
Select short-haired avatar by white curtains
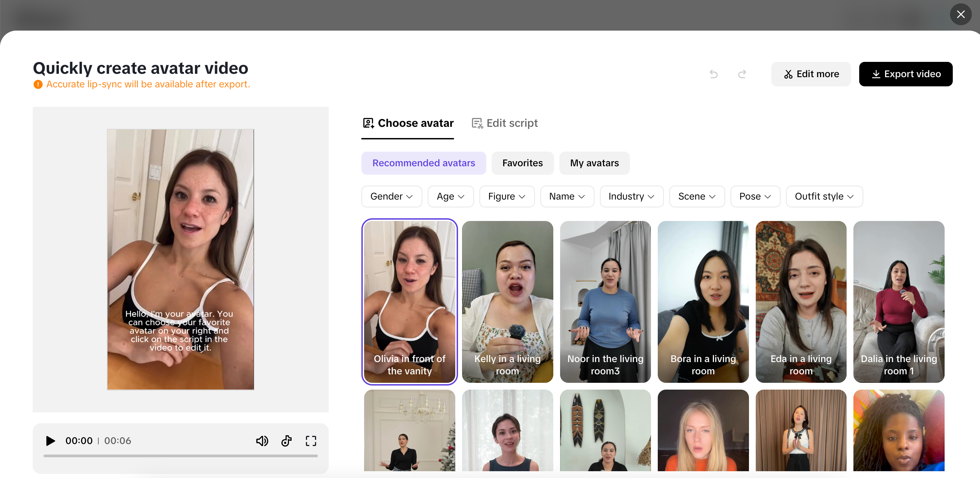click(x=507, y=430)
